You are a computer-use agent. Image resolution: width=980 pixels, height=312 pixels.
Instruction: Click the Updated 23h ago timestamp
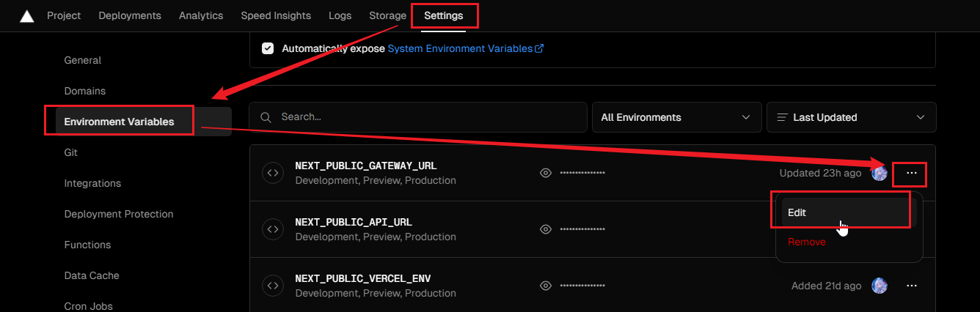pyautogui.click(x=820, y=173)
